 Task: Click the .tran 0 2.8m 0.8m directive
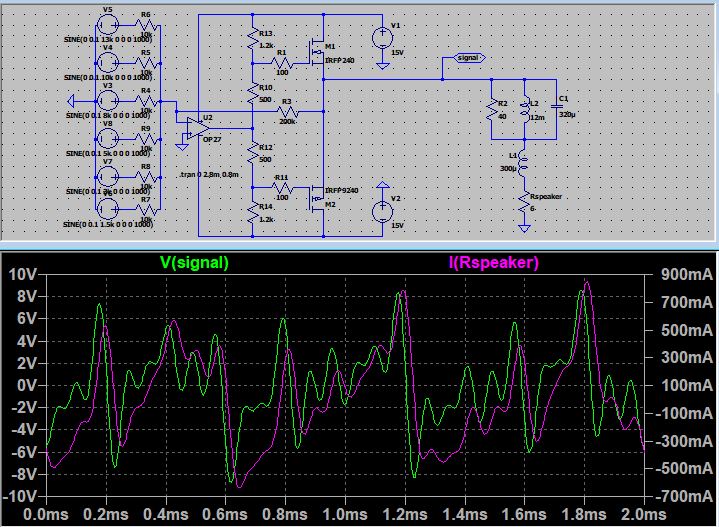coord(209,175)
